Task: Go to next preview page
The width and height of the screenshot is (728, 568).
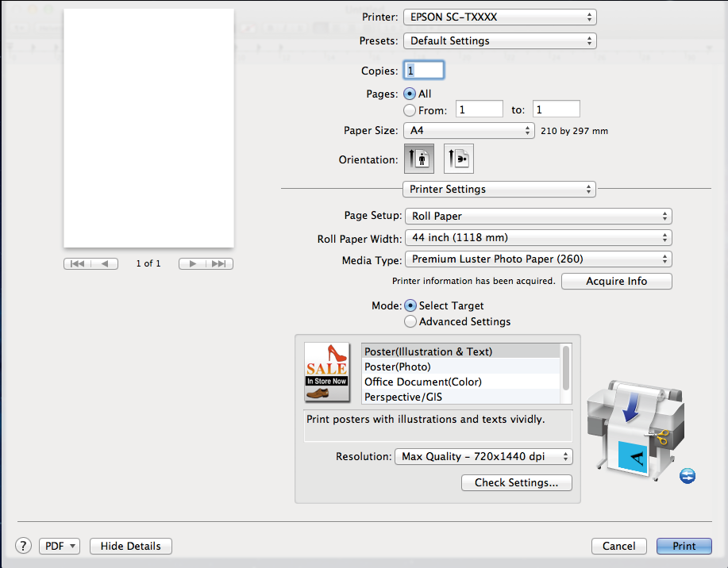Action: (x=192, y=263)
